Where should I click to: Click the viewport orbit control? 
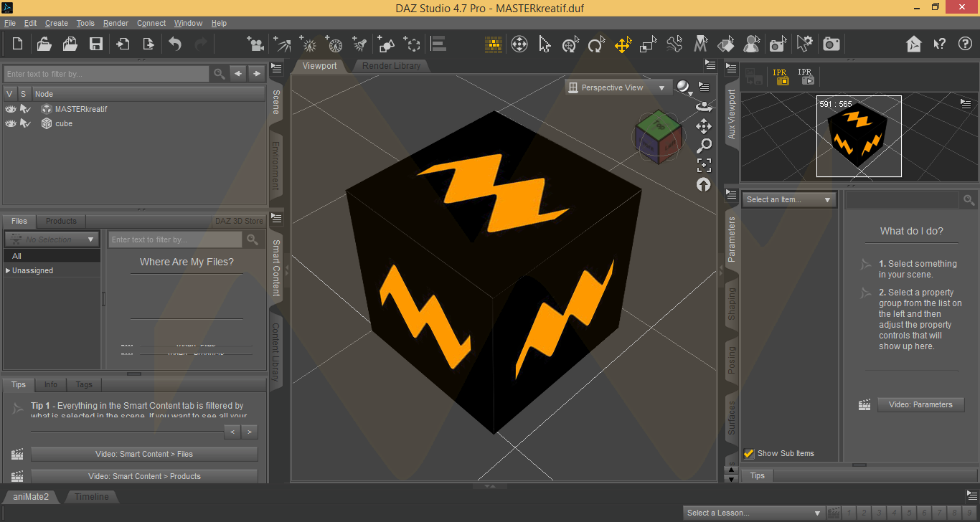pyautogui.click(x=704, y=107)
